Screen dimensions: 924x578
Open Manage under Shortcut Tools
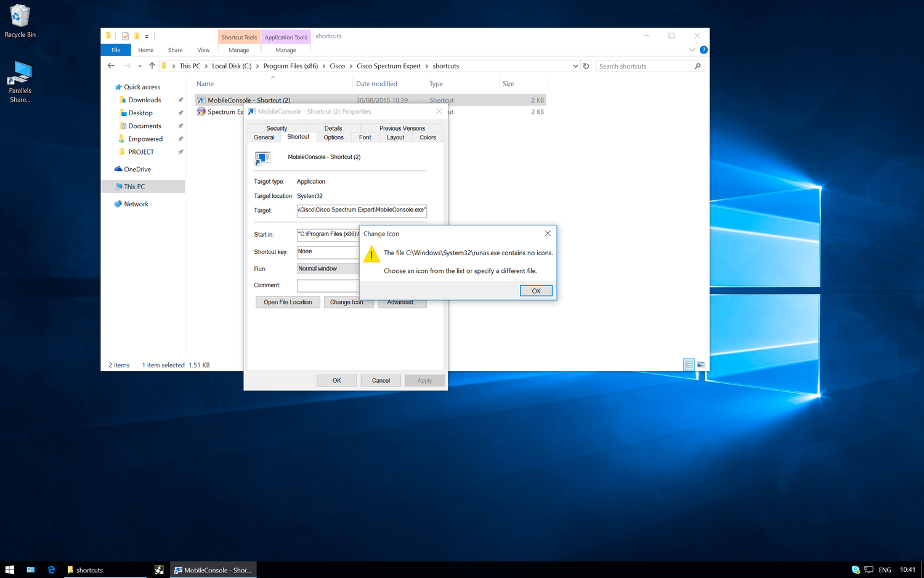(x=239, y=50)
